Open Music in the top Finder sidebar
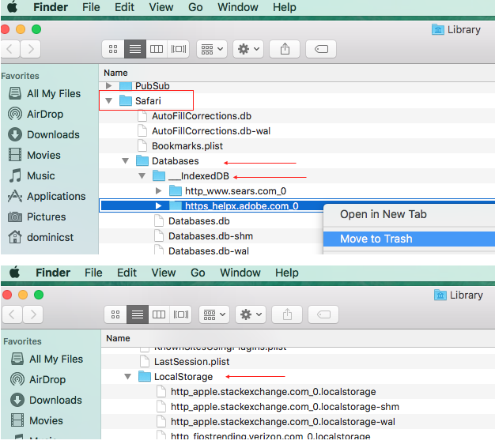The height and width of the screenshot is (448, 495). click(32, 175)
